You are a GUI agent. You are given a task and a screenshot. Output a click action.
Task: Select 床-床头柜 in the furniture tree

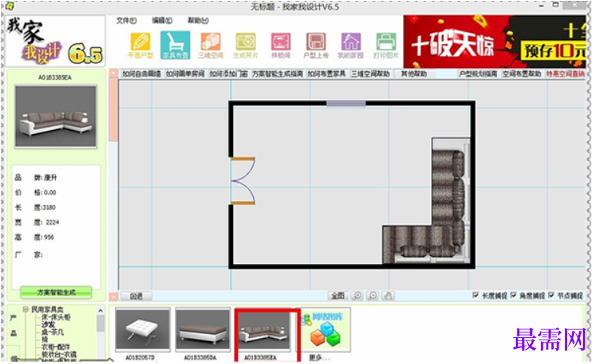coord(56,318)
